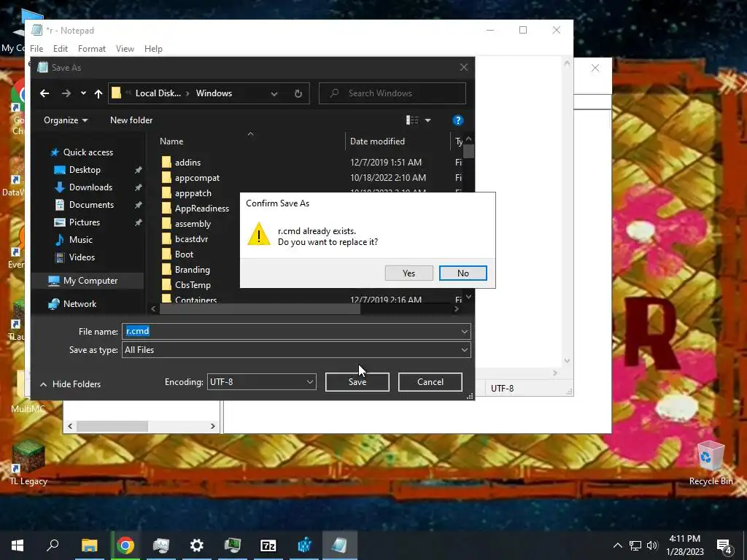Click the File name input field
This screenshot has width=747, height=560.
tap(290, 331)
